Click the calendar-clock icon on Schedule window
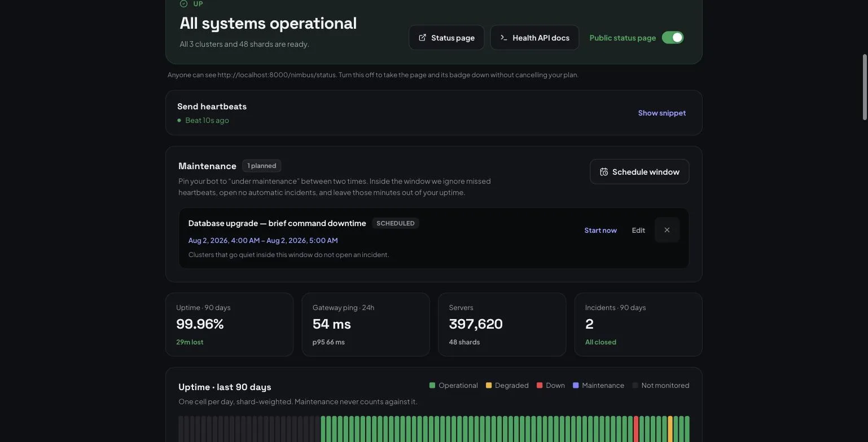This screenshot has height=442, width=868. pyautogui.click(x=604, y=172)
